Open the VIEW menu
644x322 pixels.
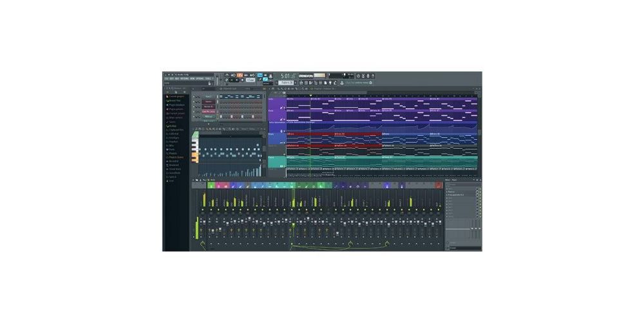pyautogui.click(x=192, y=79)
